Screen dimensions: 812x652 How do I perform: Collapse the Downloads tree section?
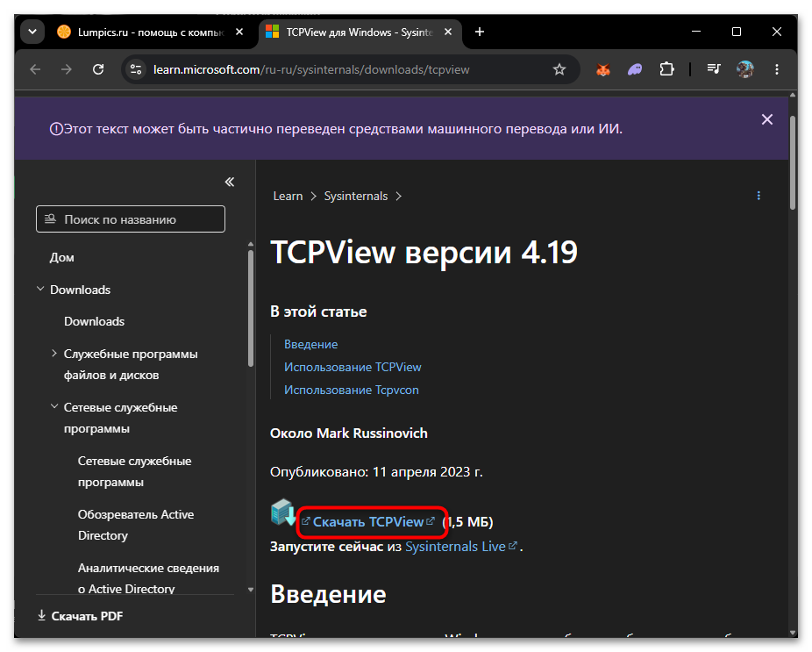pos(40,290)
